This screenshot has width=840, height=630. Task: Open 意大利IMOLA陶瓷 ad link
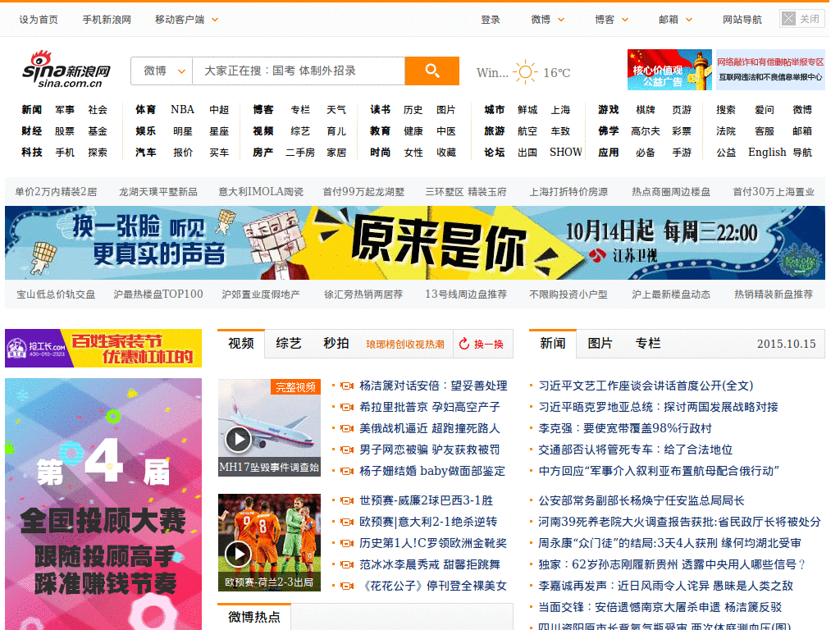261,192
